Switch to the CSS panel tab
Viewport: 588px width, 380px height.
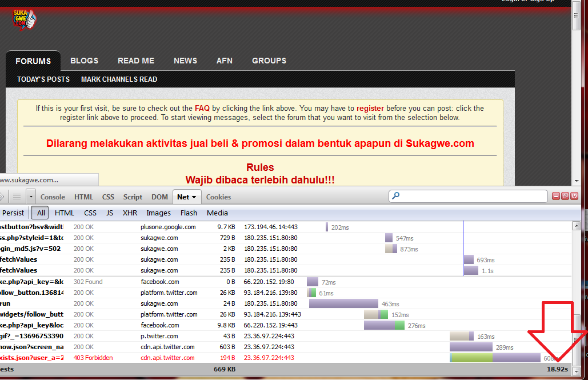108,197
